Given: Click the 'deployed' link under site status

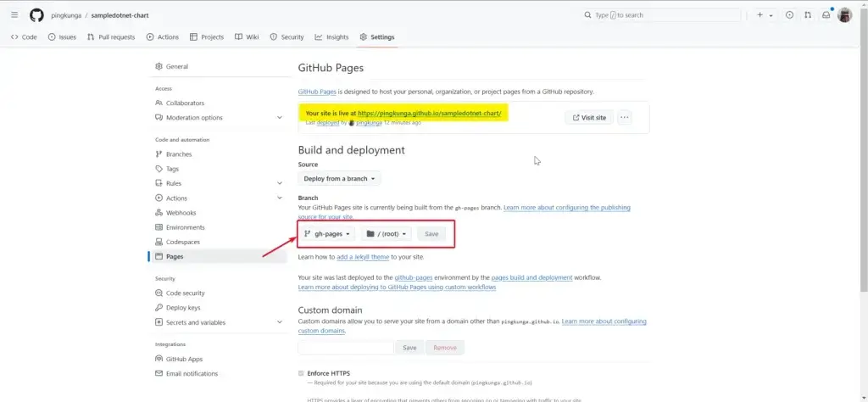Looking at the screenshot, I should tap(328, 122).
